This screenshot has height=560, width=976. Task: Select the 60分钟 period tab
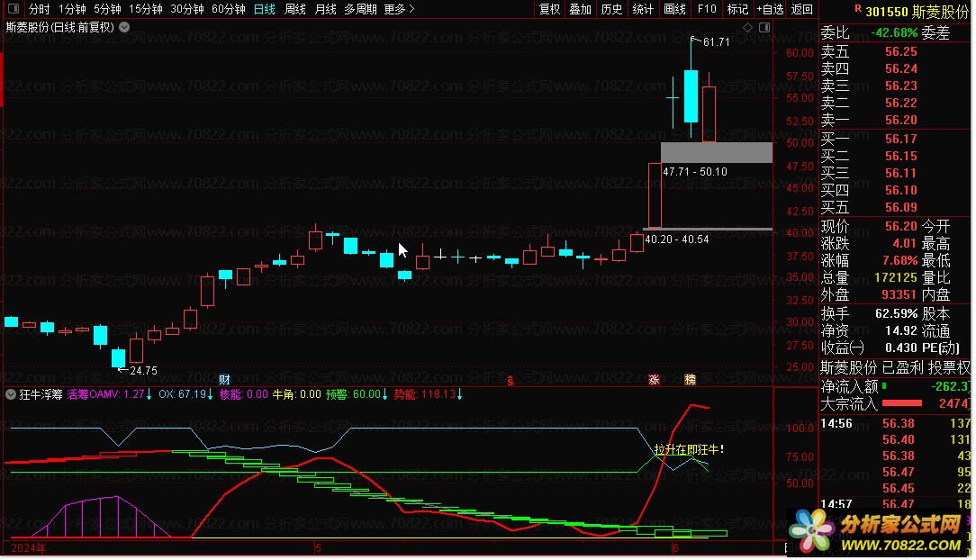click(x=229, y=9)
